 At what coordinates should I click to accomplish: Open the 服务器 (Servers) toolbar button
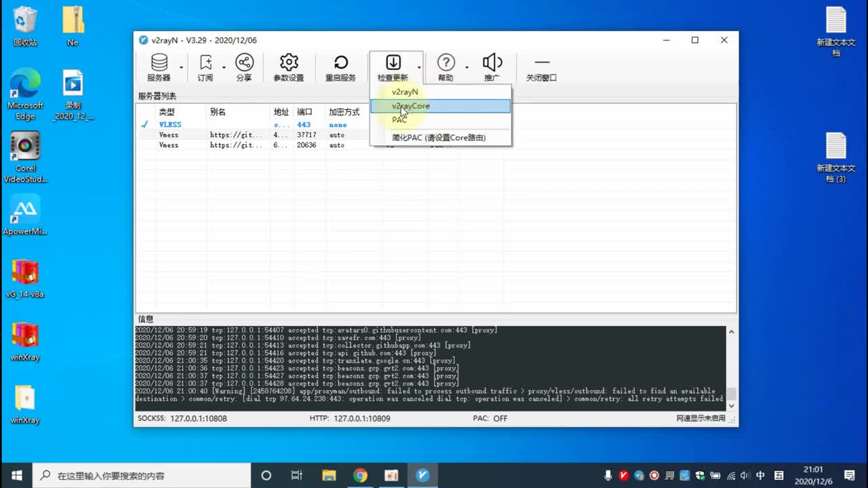[159, 68]
